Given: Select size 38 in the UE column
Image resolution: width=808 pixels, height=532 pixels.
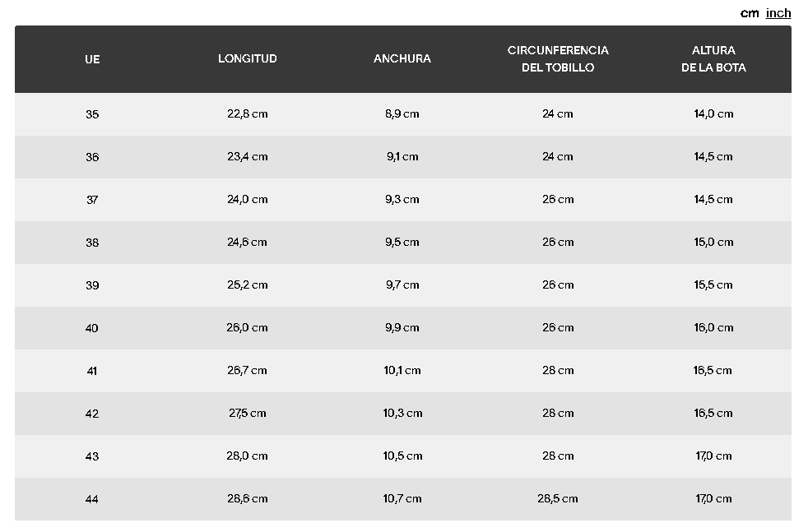Looking at the screenshot, I should coord(92,243).
